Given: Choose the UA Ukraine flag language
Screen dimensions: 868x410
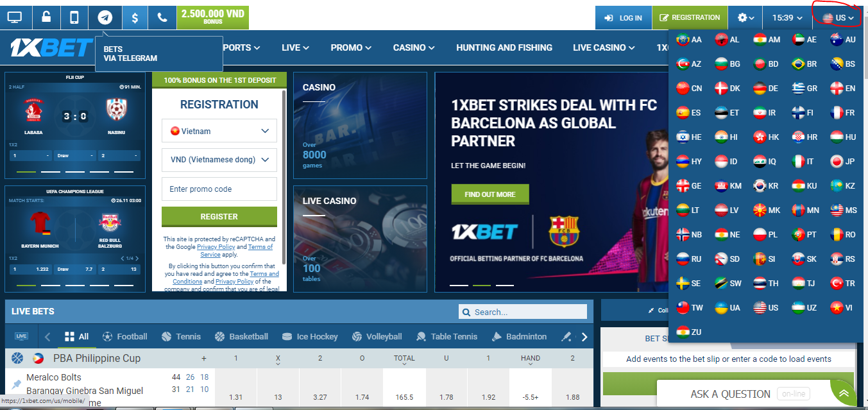Looking at the screenshot, I should click(728, 307).
